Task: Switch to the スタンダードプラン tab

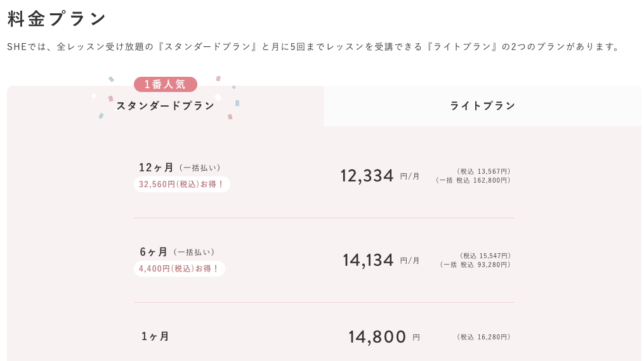Action: tap(165, 106)
